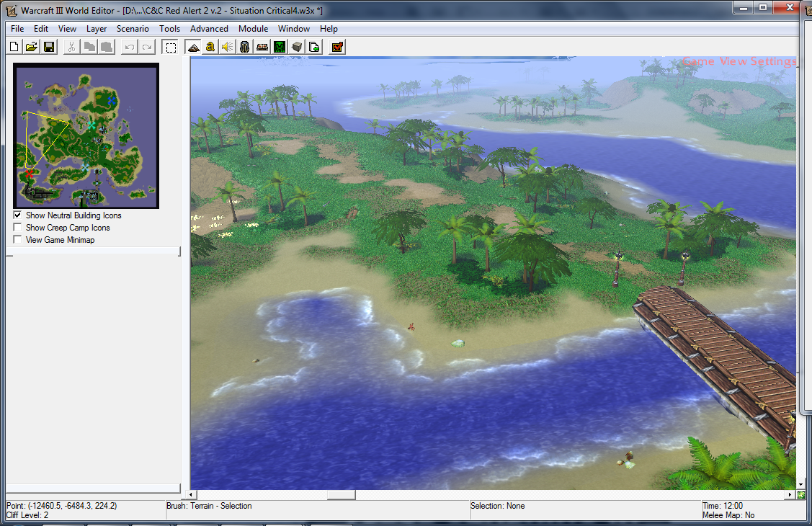Click the Paste icon in the toolbar
The image size is (812, 526).
[107, 47]
